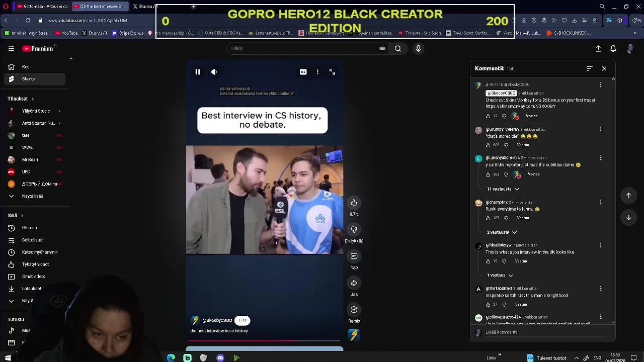The width and height of the screenshot is (644, 362).
Task: Go to the previous Short with up arrow
Action: click(628, 196)
